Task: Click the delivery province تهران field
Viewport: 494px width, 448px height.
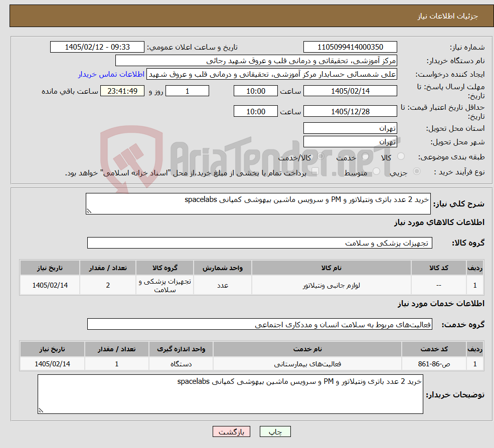Action: point(350,128)
